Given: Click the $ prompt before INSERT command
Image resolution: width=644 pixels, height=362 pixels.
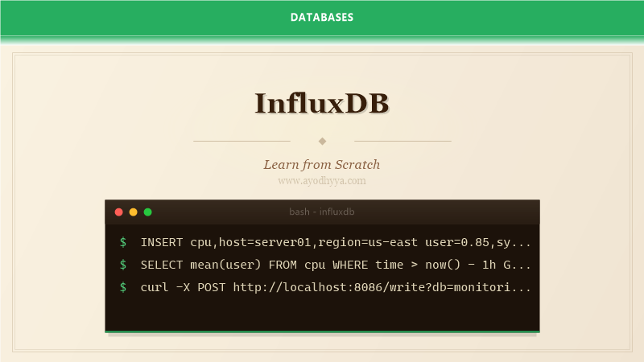Looking at the screenshot, I should 123,242.
